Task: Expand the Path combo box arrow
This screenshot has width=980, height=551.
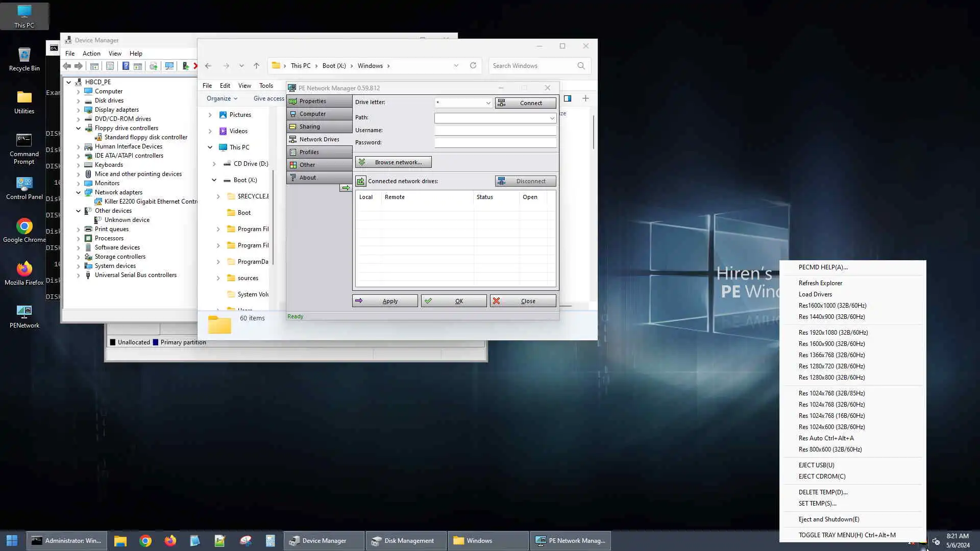Action: coord(552,118)
